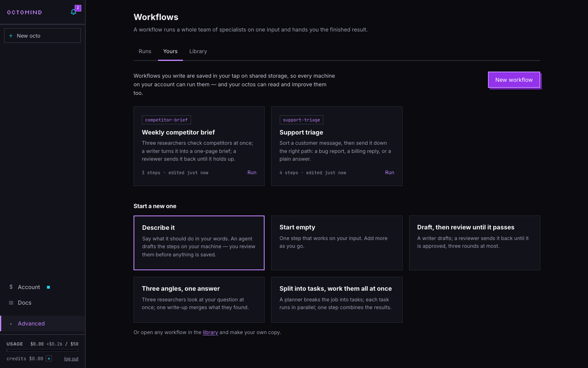Click the log out link
Image resolution: width=588 pixels, height=368 pixels.
[x=71, y=359]
